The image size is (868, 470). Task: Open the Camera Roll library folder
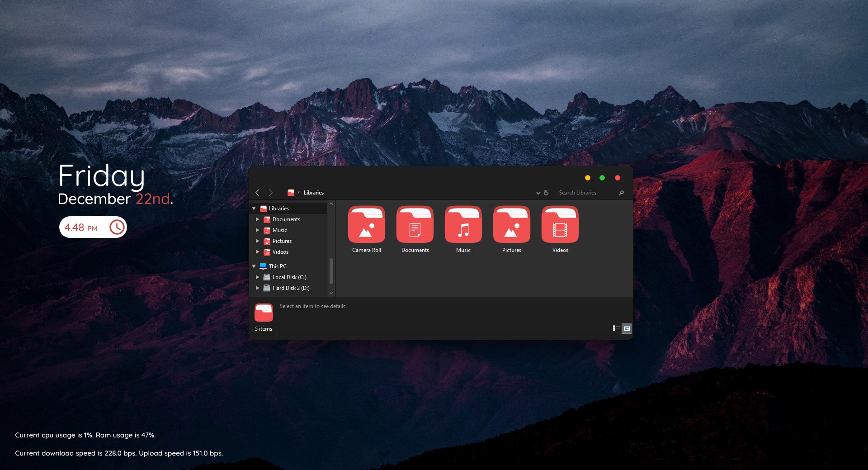click(x=366, y=225)
